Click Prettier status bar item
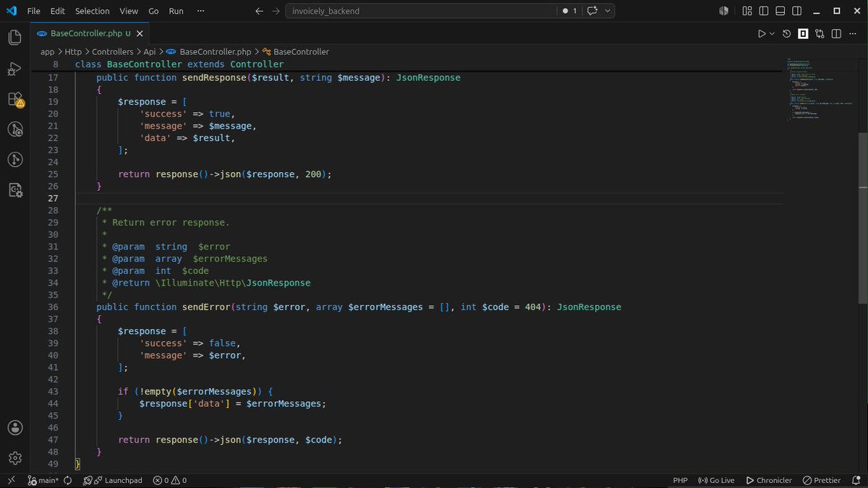The image size is (868, 488). point(822,480)
